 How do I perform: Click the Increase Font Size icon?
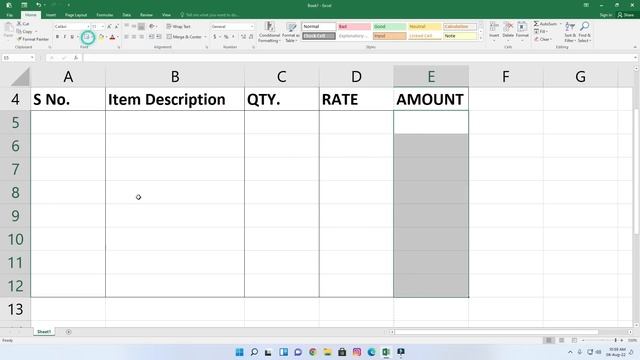point(109,27)
